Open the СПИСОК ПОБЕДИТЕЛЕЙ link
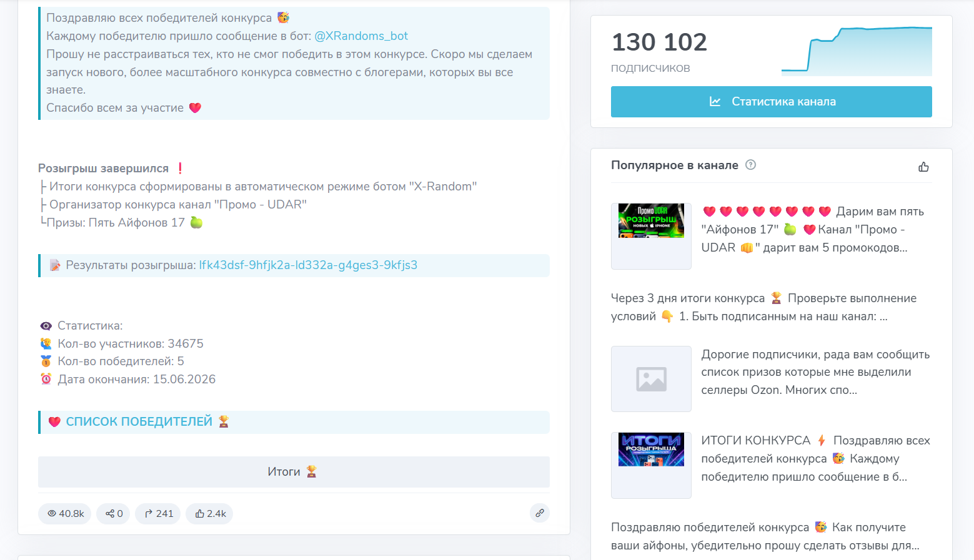 point(139,422)
